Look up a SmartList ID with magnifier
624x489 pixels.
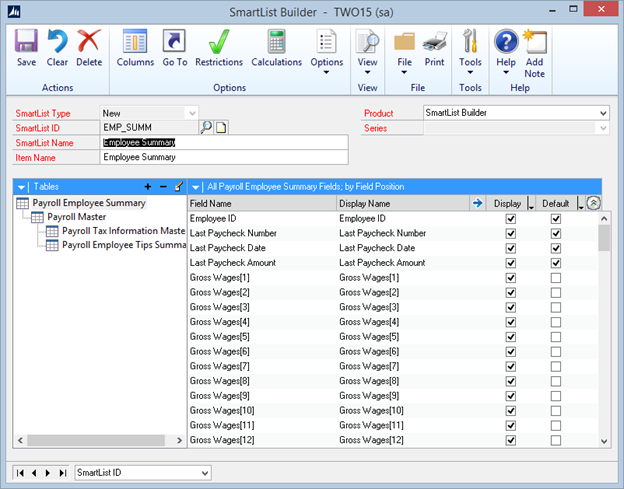[206, 127]
